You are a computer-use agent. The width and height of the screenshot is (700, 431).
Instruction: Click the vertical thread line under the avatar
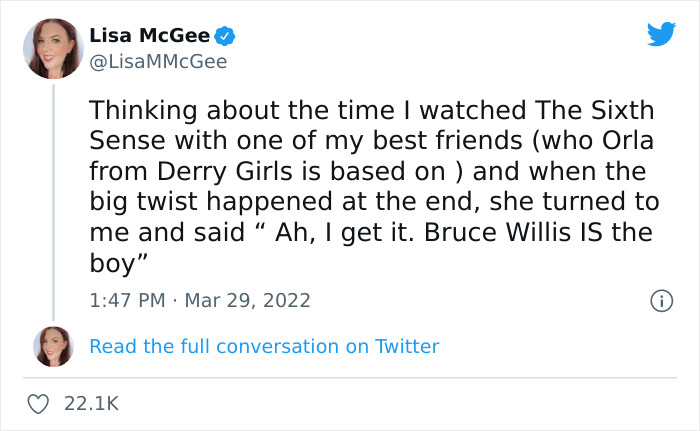(53, 200)
